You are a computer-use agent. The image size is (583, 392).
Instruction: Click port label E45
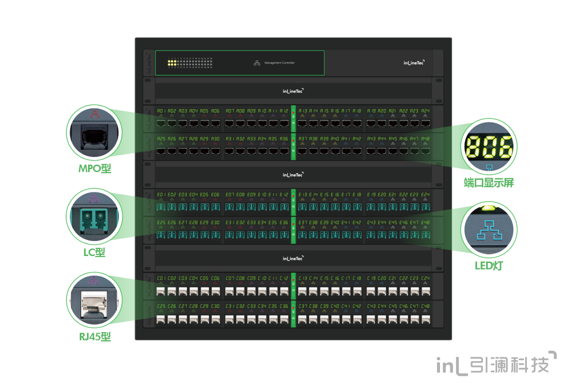[393, 222]
